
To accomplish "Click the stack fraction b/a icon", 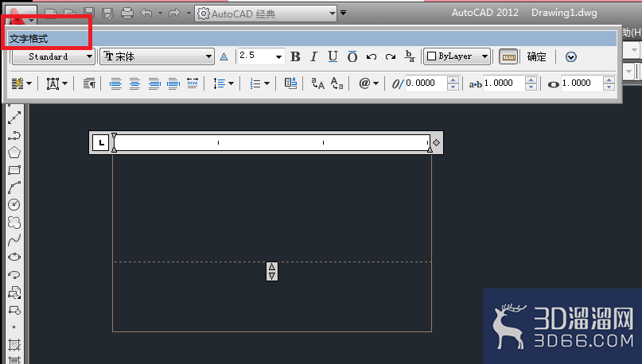I will (410, 56).
